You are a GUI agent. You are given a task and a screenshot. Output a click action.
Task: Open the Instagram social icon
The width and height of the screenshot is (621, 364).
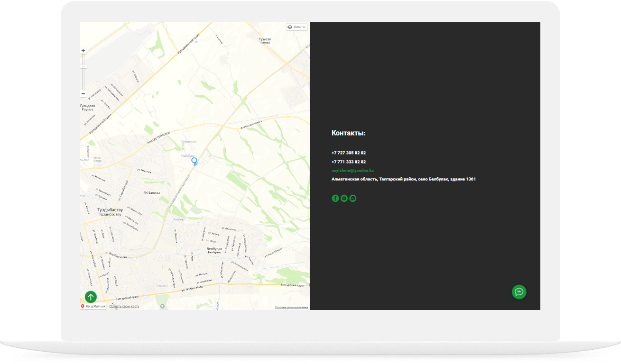tap(344, 199)
